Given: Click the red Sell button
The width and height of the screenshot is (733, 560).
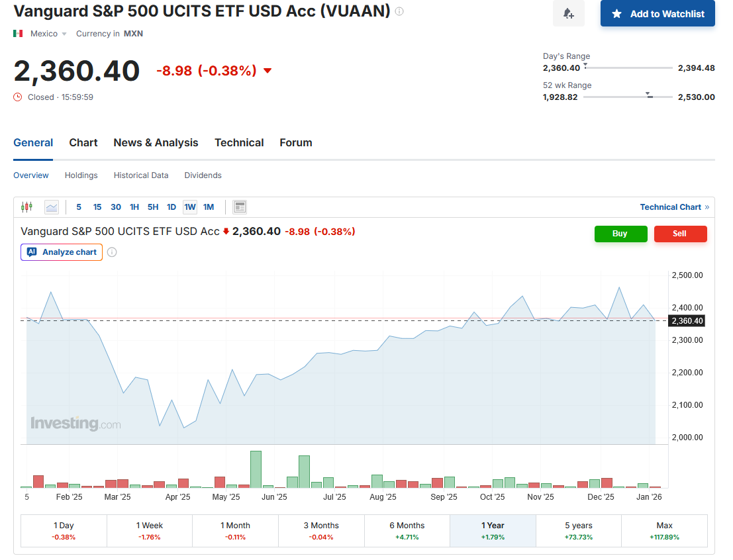Looking at the screenshot, I should point(681,234).
